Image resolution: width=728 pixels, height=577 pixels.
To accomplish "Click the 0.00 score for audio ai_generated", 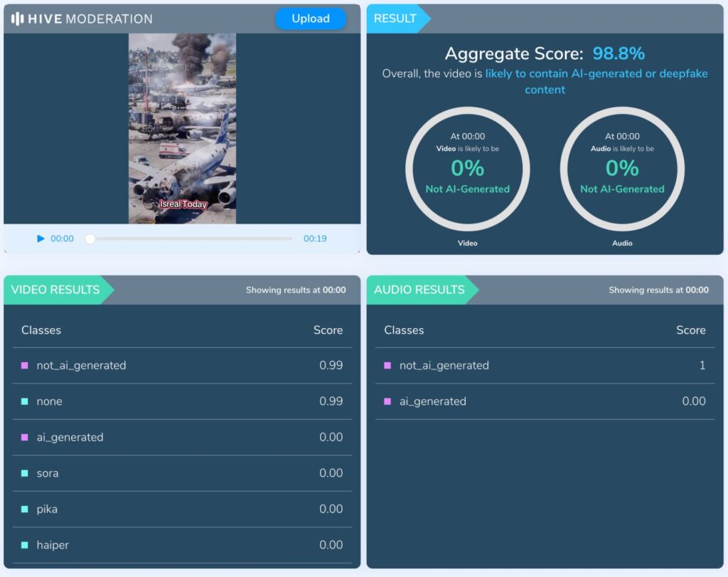I will (x=694, y=401).
